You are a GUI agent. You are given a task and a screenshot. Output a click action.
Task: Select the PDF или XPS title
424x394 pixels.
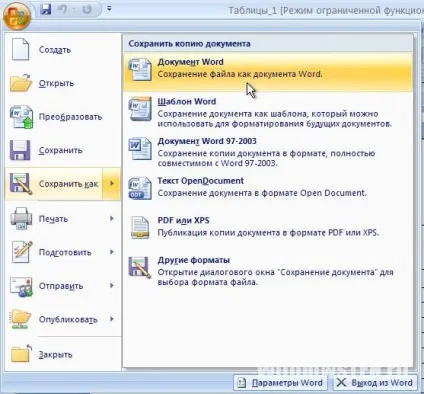183,221
